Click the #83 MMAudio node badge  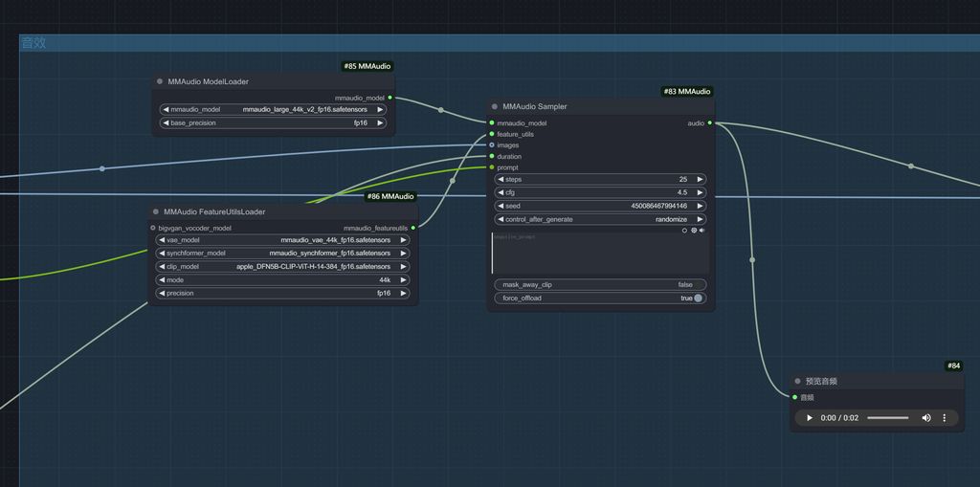pos(686,92)
